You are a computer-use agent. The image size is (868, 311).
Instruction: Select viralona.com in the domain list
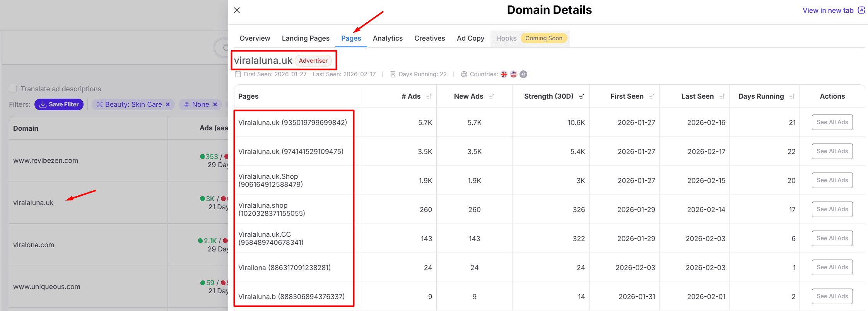[x=34, y=245]
